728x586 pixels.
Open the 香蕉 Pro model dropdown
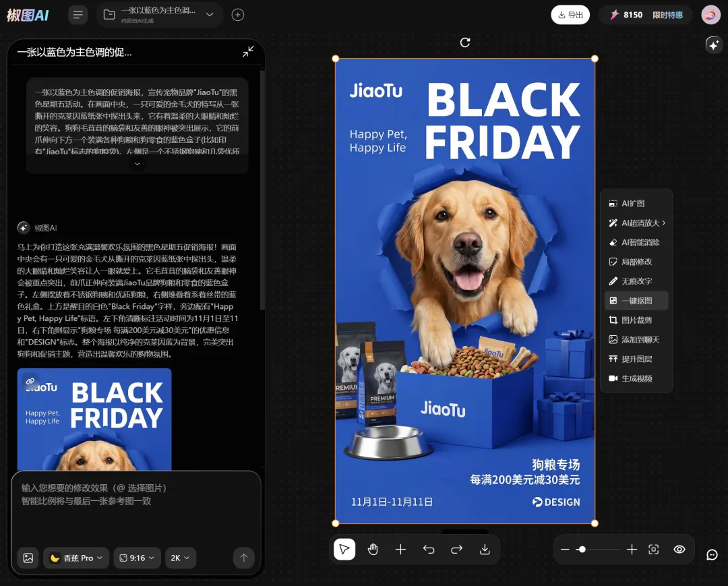76,558
